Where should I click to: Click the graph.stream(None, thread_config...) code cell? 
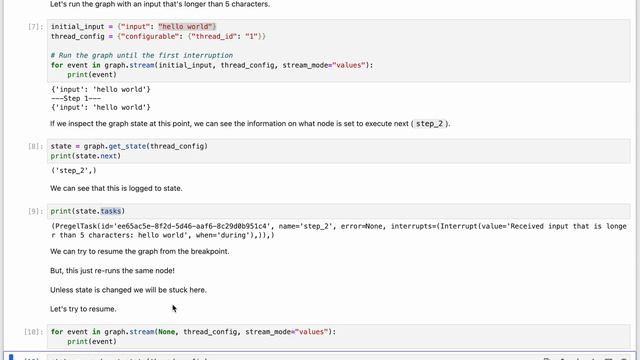[x=338, y=337]
